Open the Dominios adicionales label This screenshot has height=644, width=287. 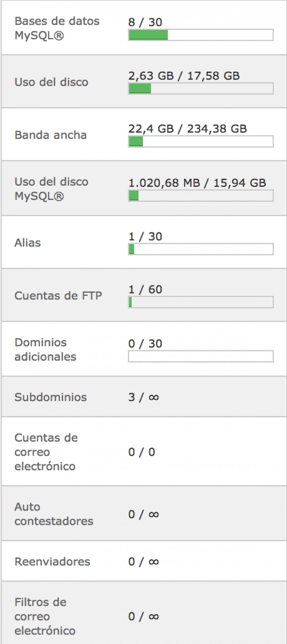46,350
